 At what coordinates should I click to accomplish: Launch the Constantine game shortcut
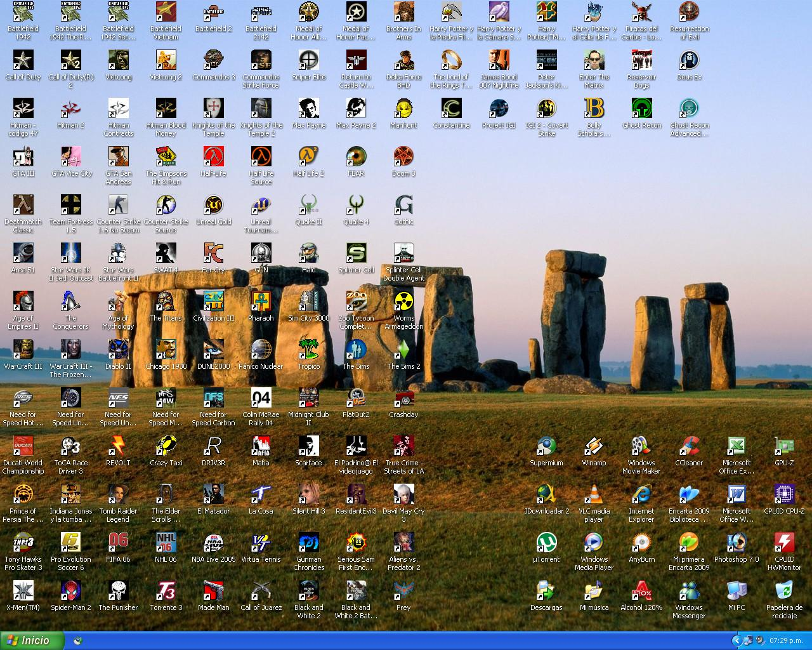point(452,114)
